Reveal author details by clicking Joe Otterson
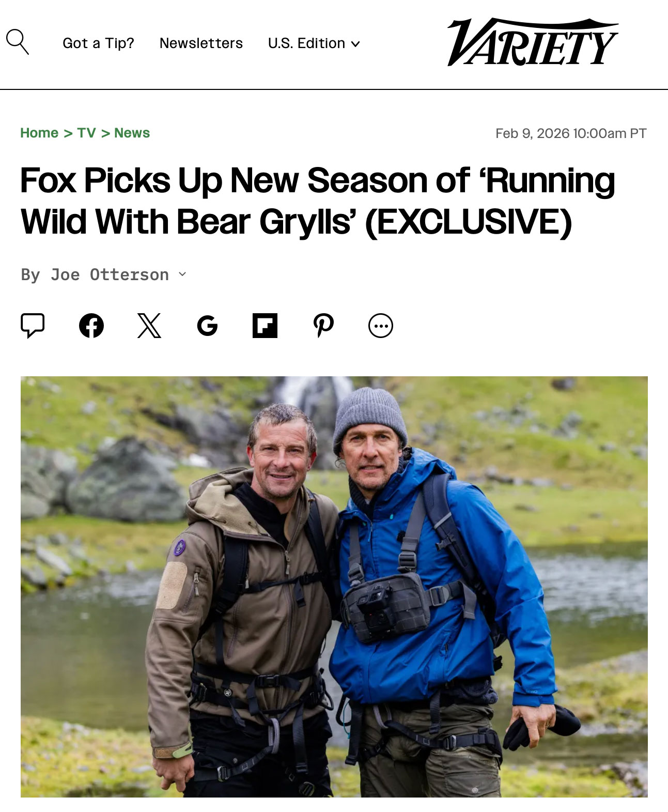Viewport: 668px width, 812px height. point(108,274)
